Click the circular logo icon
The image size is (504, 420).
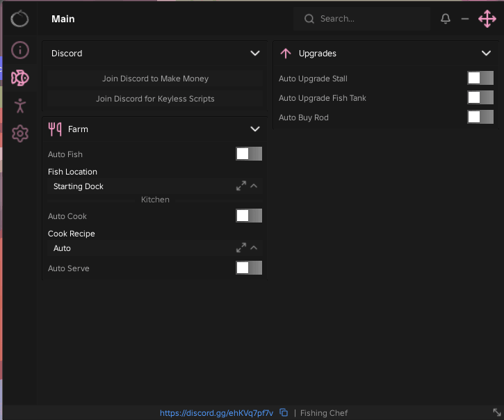point(19,19)
